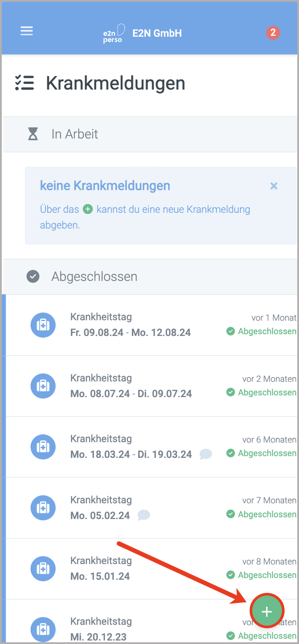Screen dimensions: 299x644
Task: Click the hourglass icon next to In Arbeit
Action: tap(32, 134)
